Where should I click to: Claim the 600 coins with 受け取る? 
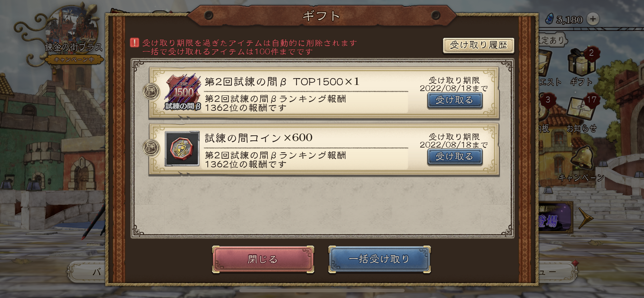click(x=455, y=157)
